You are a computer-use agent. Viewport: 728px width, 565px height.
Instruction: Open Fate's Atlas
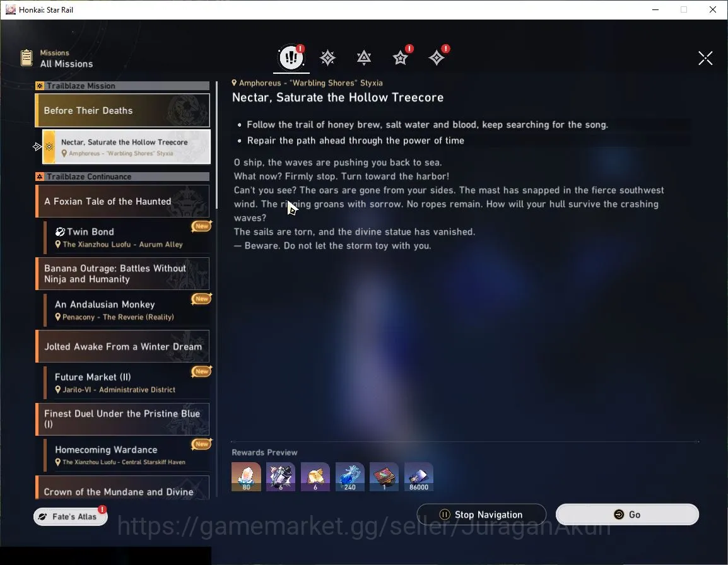click(x=71, y=516)
